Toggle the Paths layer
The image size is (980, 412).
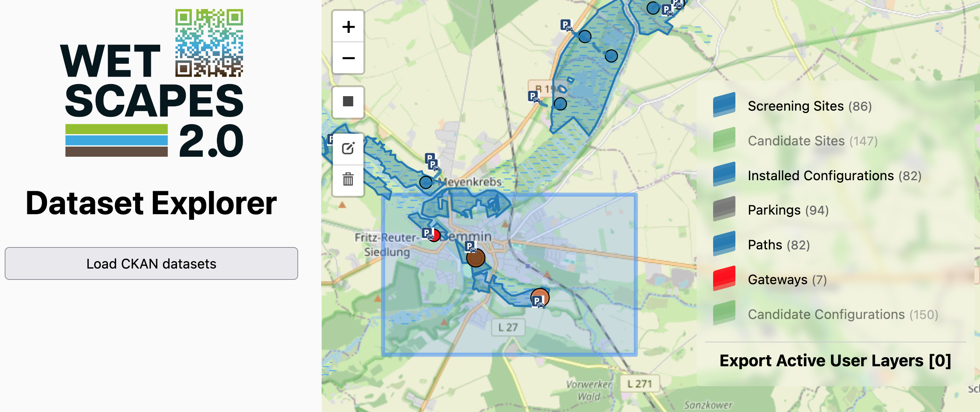pyautogui.click(x=778, y=245)
